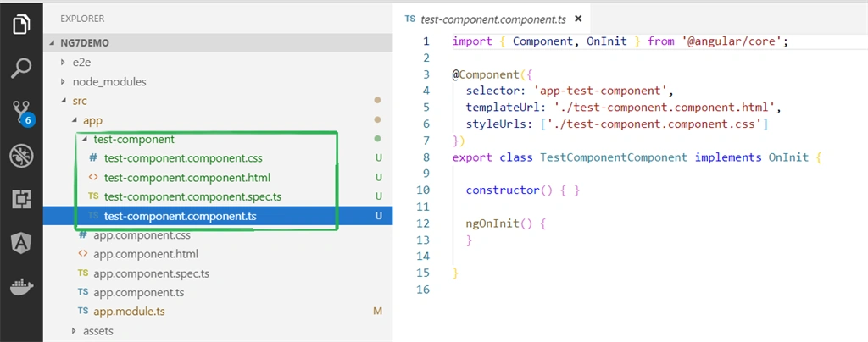Open app.component.ts file

(x=139, y=292)
